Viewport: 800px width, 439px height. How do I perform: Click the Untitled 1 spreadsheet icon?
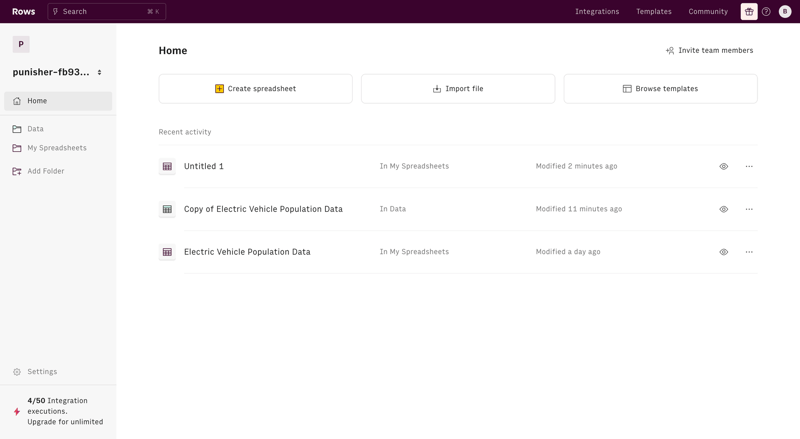click(167, 166)
